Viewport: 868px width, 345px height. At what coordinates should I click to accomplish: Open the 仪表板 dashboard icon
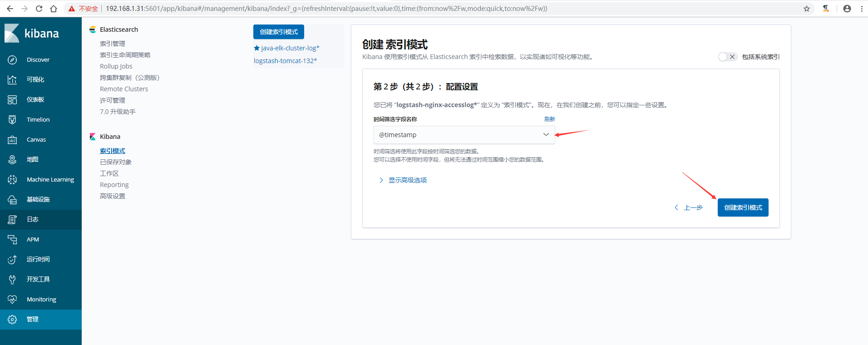(x=12, y=100)
